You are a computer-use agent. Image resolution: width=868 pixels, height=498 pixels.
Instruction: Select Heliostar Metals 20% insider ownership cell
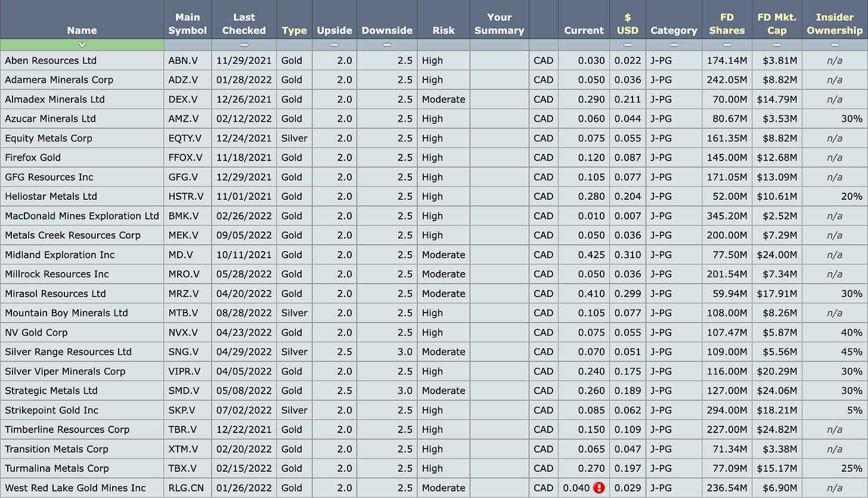834,196
